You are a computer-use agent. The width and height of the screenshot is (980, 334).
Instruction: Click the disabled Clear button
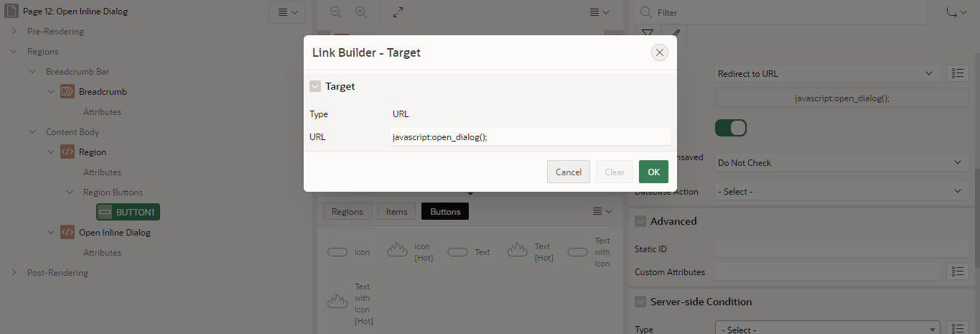point(615,172)
